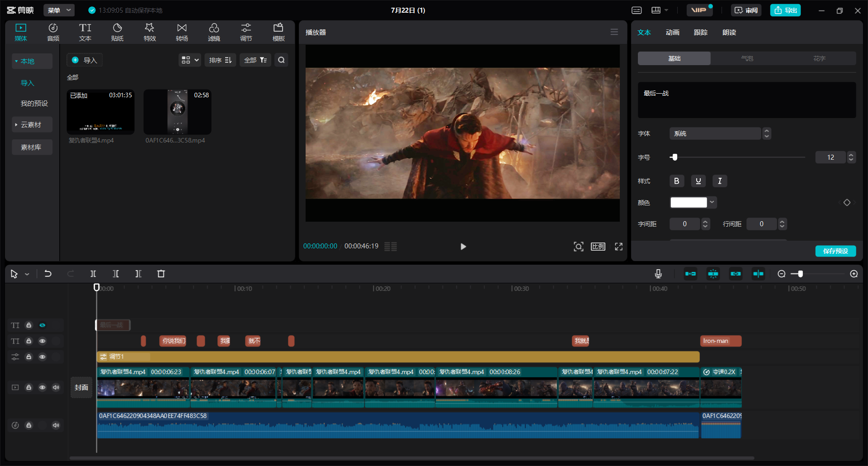Click the timeline zoom slider handle

point(800,274)
